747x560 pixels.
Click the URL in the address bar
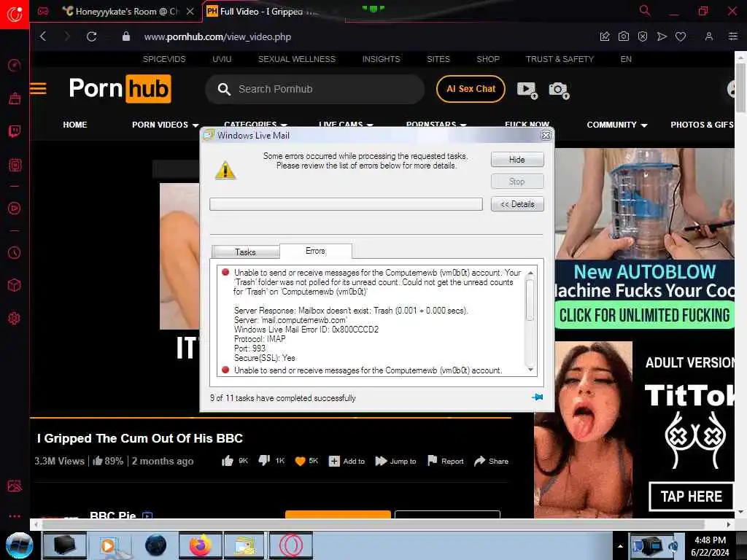tap(217, 36)
